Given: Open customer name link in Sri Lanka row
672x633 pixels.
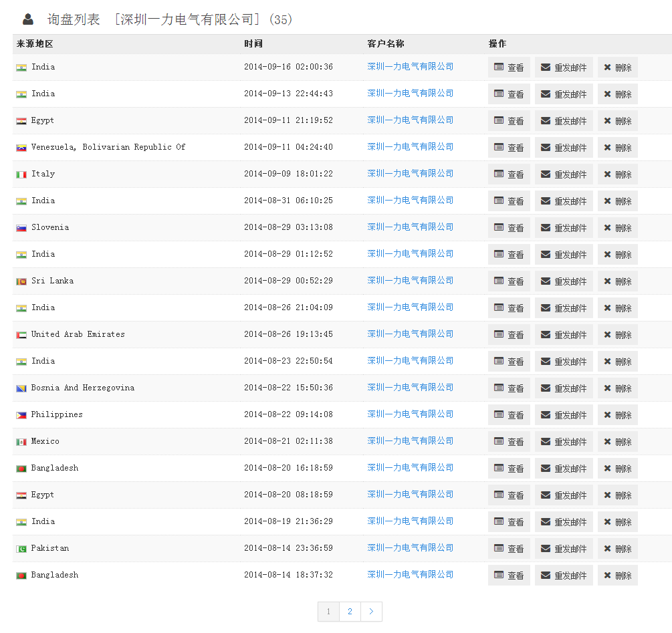Looking at the screenshot, I should (x=410, y=281).
